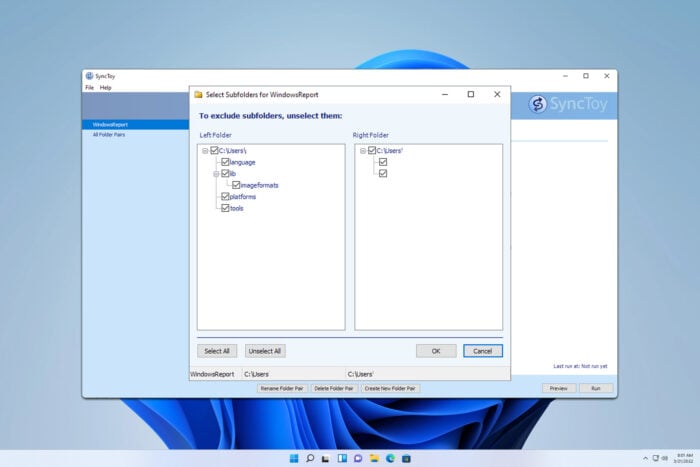Uncheck the language subfolder checkbox

click(225, 162)
